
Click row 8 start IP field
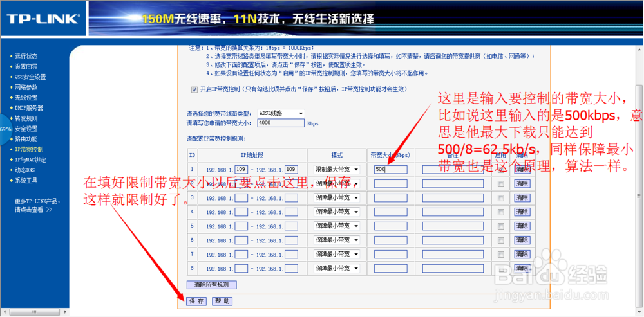[241, 268]
